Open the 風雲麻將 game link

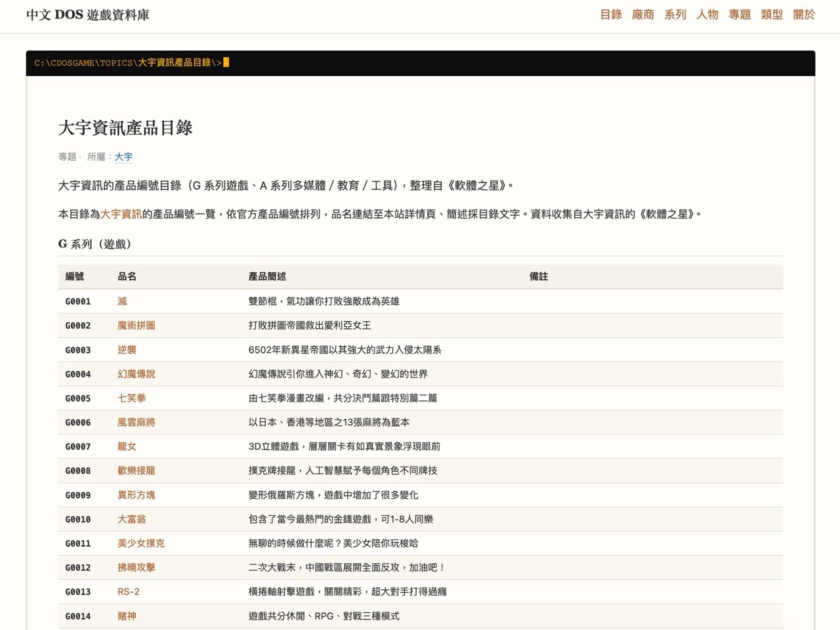[136, 423]
